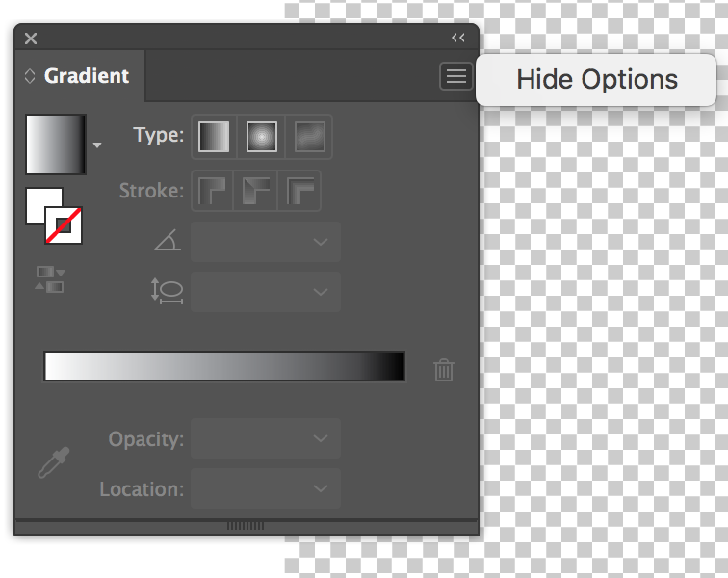
Task: Apply gradient within stroke icon
Action: pos(212,191)
